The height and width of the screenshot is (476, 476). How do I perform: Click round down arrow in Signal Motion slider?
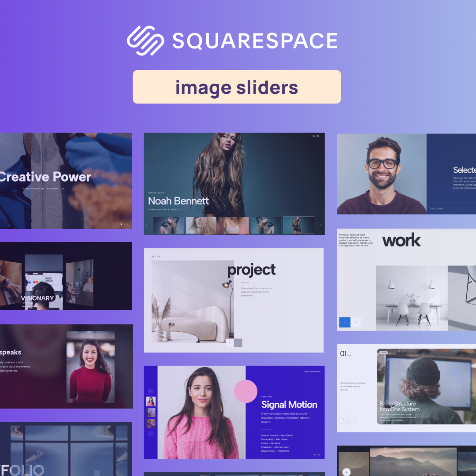click(151, 434)
